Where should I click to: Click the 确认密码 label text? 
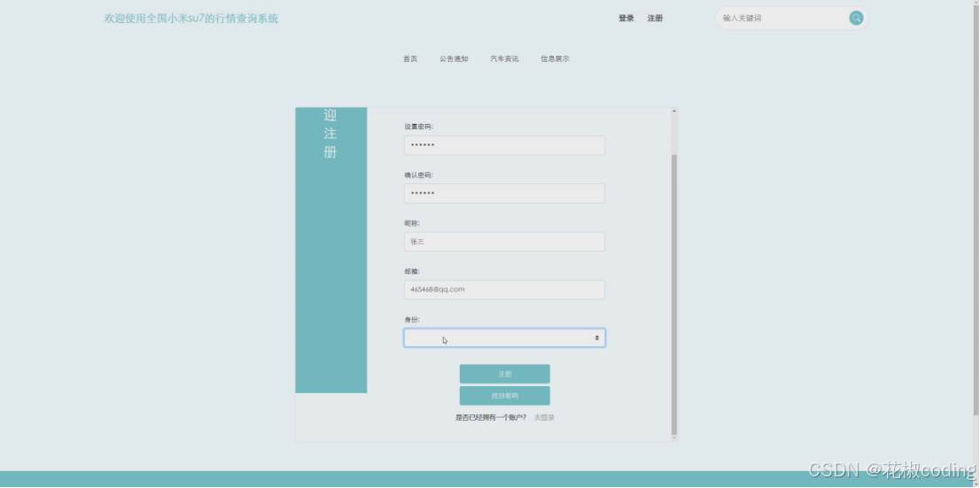[x=418, y=175]
